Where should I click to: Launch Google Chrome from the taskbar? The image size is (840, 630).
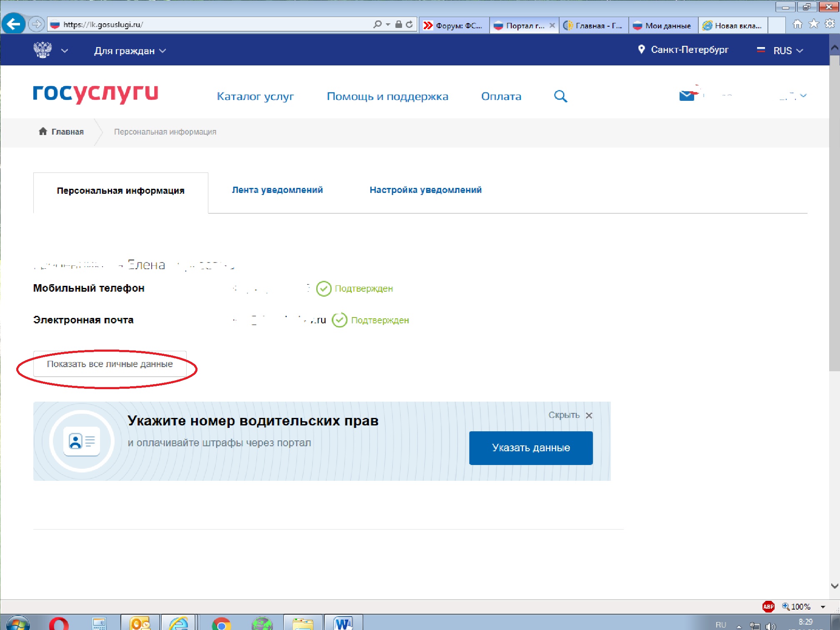tap(221, 623)
